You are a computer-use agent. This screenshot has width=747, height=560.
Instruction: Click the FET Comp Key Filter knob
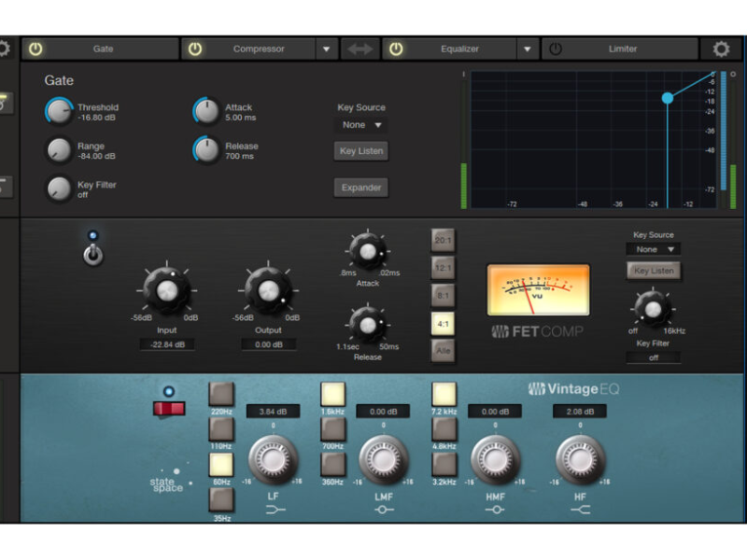pyautogui.click(x=653, y=309)
